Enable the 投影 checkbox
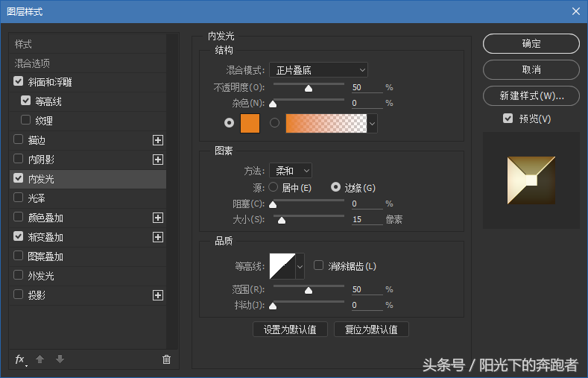Viewport: 588px width, 378px height. 19,294
